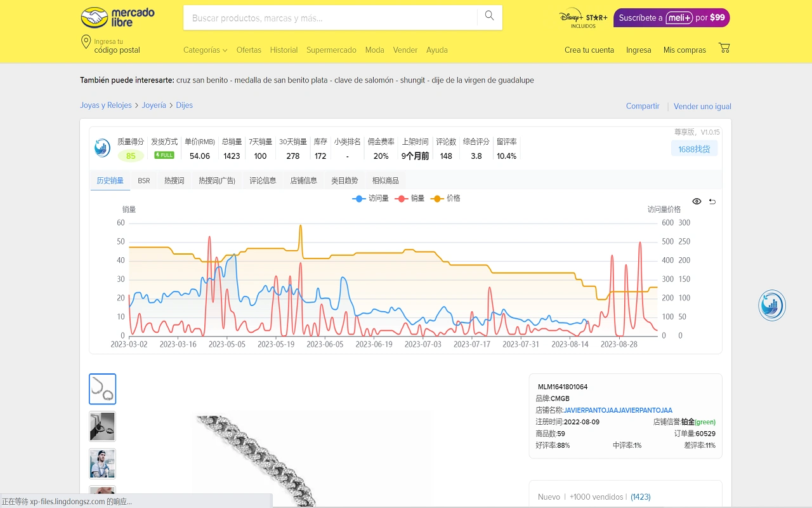
Task: Toggle the 价格 legend series
Action: click(x=446, y=198)
